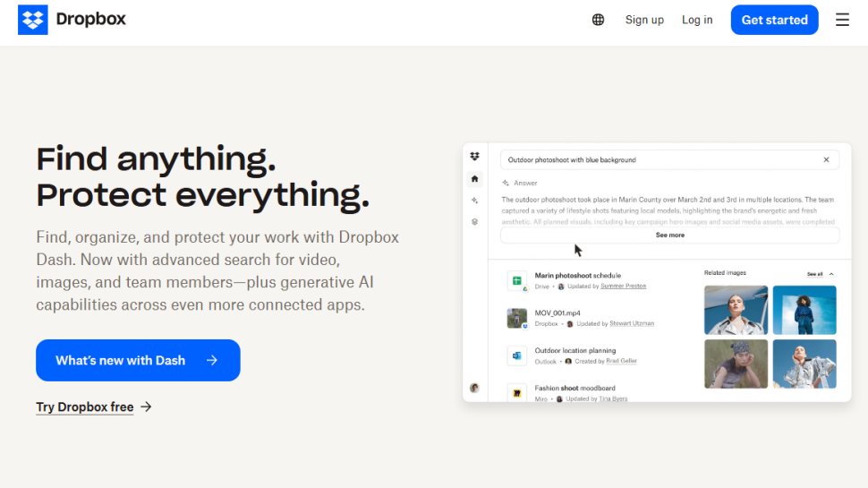Viewport: 868px width, 488px height.
Task: Click the Try Dropbox free link
Action: coord(85,407)
